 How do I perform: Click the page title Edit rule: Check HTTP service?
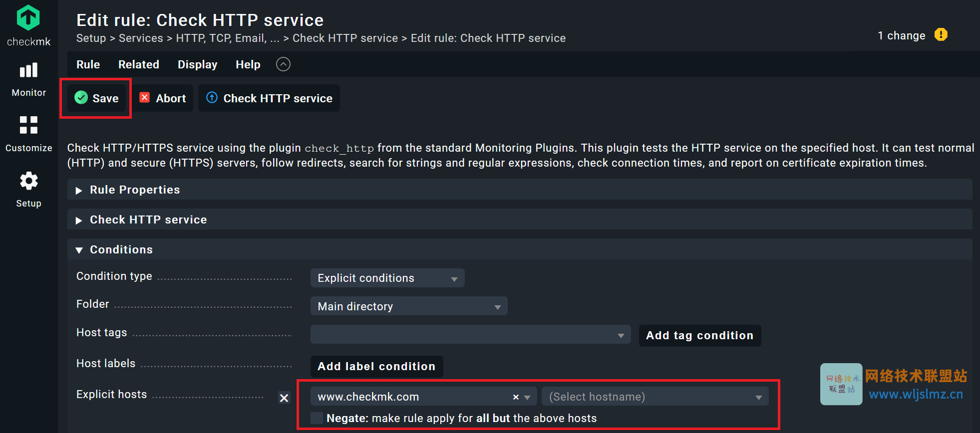(200, 20)
